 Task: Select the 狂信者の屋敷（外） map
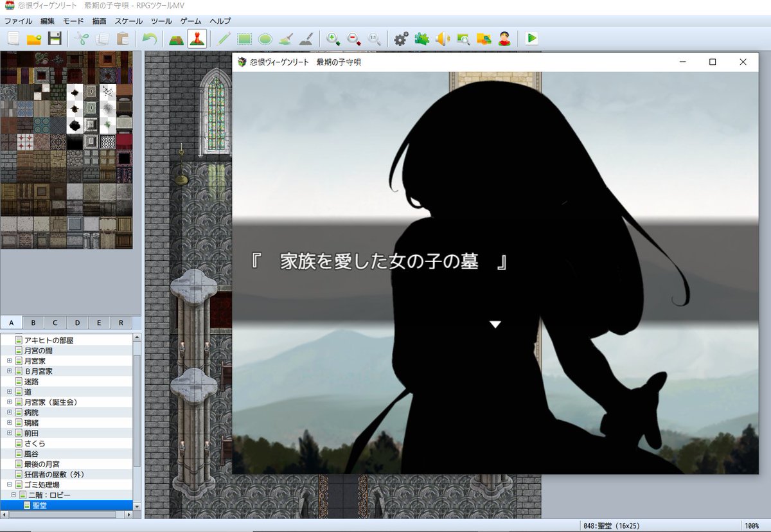pyautogui.click(x=55, y=474)
